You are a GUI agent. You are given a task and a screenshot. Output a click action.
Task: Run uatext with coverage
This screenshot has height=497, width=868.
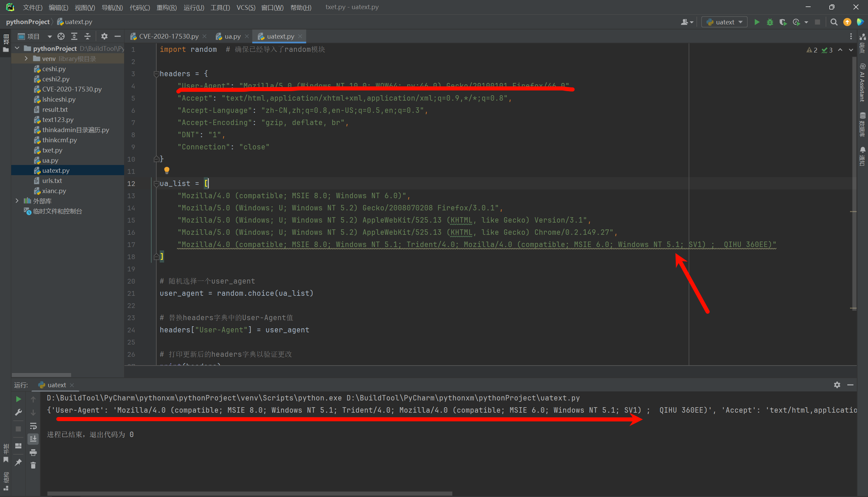783,22
